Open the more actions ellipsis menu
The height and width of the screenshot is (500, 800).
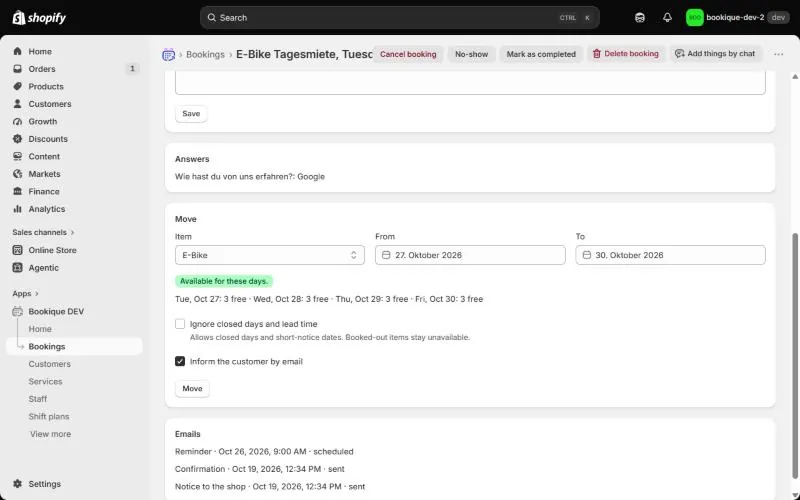(x=778, y=54)
